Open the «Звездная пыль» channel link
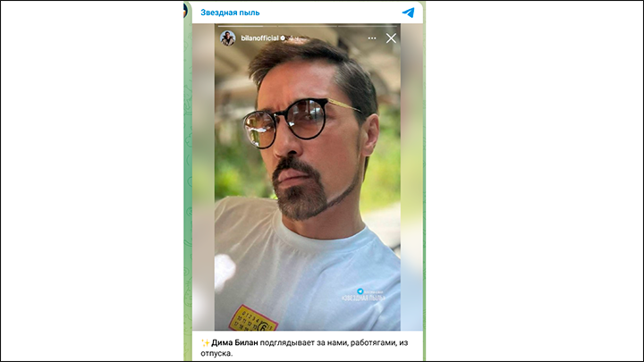The width and height of the screenshot is (644, 362). 230,13
